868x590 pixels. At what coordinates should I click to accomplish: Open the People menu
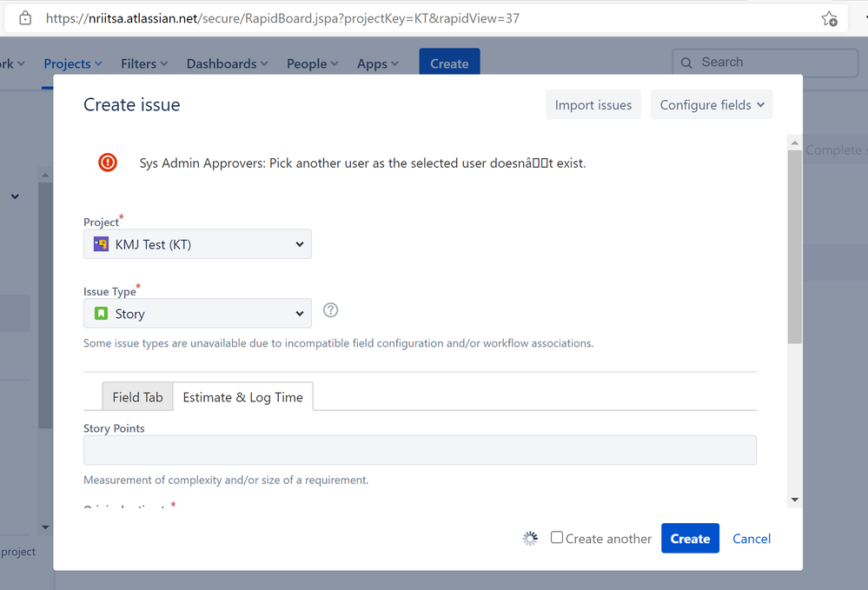coord(312,63)
